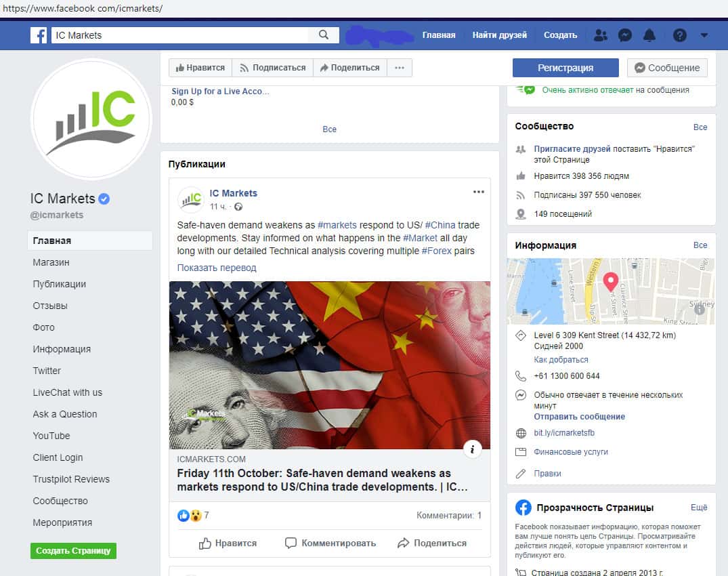
Task: Open Ask a Question sidebar item
Action: pyautogui.click(x=65, y=414)
